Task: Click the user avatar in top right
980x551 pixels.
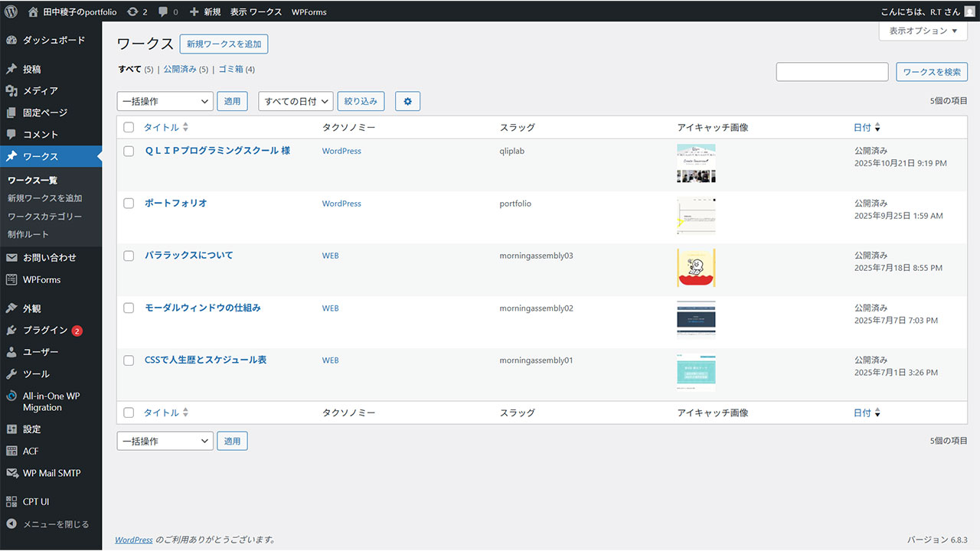Action: click(x=969, y=11)
